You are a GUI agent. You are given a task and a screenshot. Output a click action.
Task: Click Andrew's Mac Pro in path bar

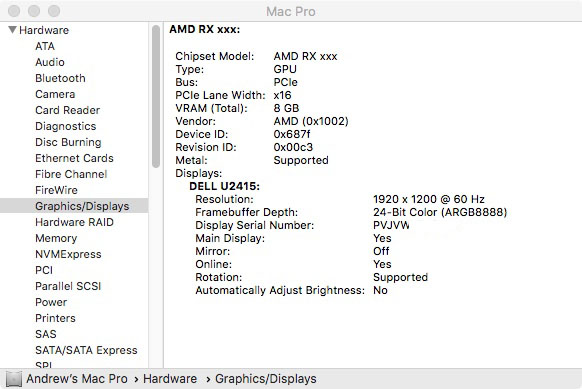tap(77, 379)
